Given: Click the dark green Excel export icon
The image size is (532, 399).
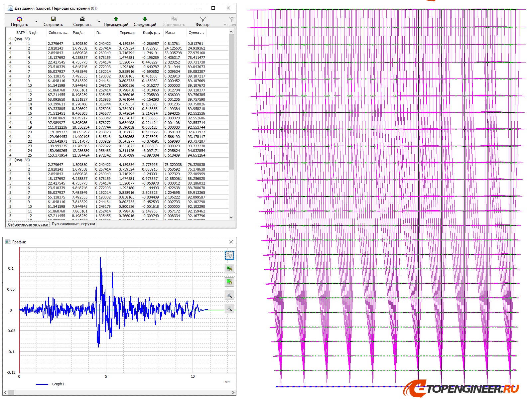Looking at the screenshot, I should tap(229, 268).
